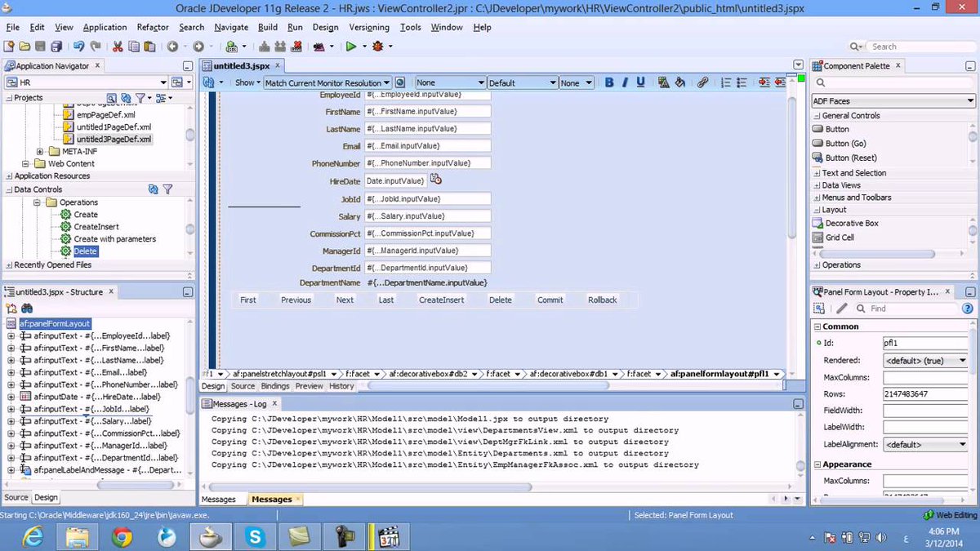Open the Versioning menu
The height and width of the screenshot is (551, 980).
point(369,27)
